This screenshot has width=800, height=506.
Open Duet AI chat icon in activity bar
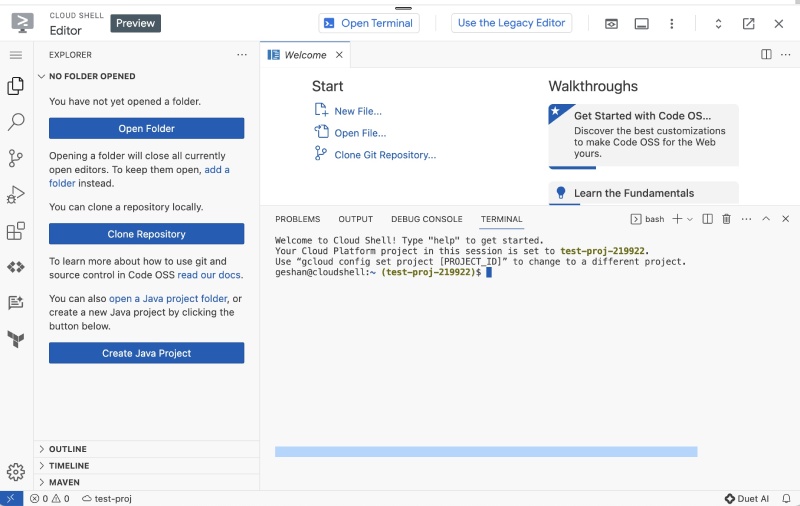pyautogui.click(x=16, y=302)
